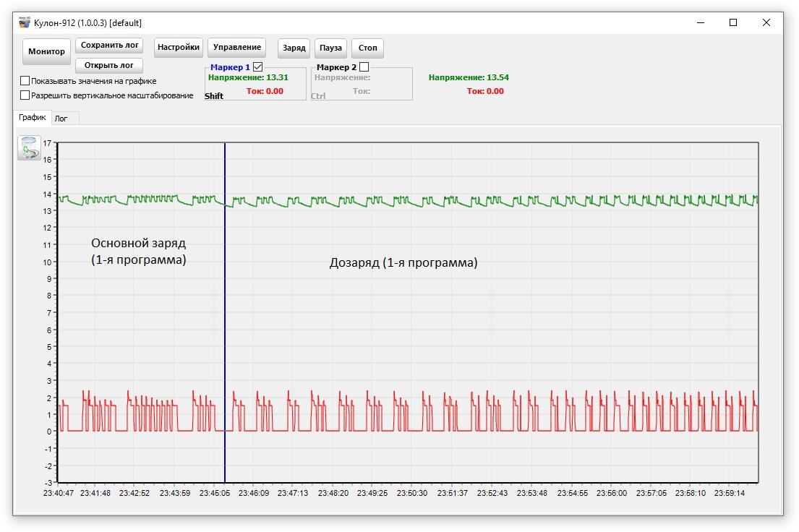Toggle Разрешить вертикальное масштабирование checkbox
The height and width of the screenshot is (532, 799).
(25, 95)
